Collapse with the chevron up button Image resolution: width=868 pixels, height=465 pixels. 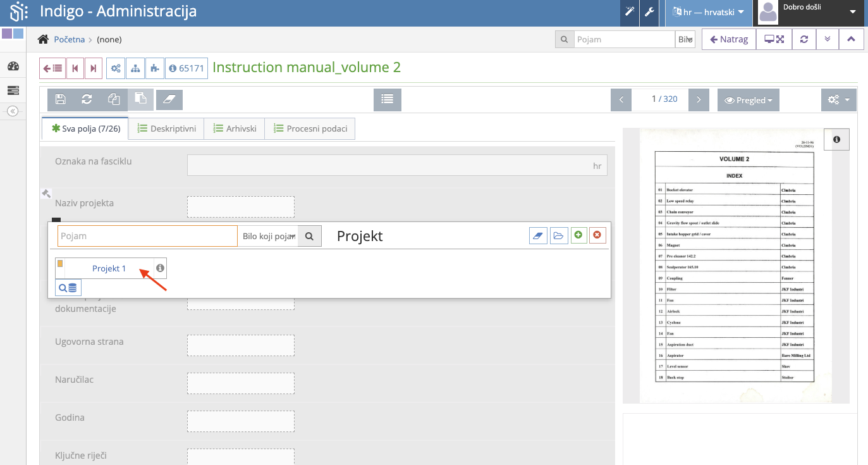tap(851, 39)
